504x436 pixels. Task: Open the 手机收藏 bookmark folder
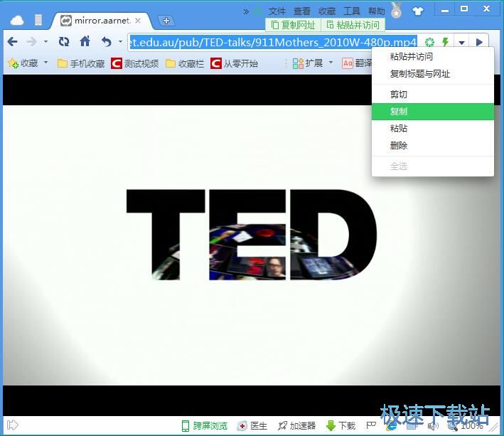point(81,64)
